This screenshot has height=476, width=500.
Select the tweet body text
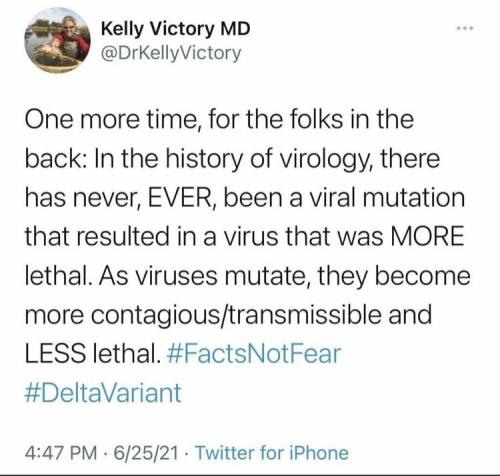click(247, 256)
